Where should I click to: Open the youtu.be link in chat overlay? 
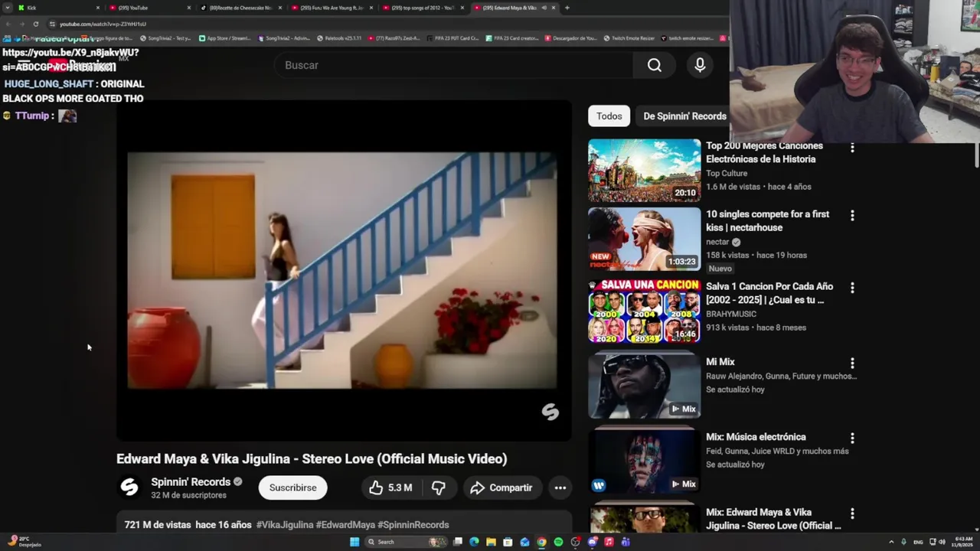[x=70, y=60]
